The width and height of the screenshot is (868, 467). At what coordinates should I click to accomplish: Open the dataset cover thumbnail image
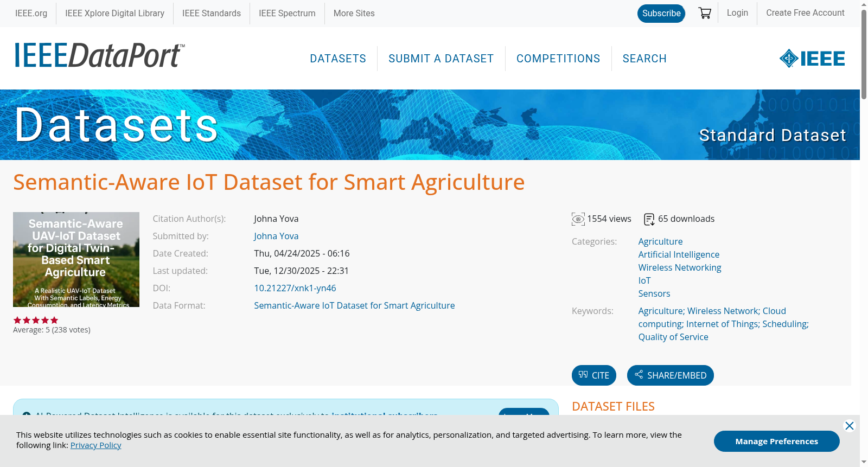click(76, 259)
